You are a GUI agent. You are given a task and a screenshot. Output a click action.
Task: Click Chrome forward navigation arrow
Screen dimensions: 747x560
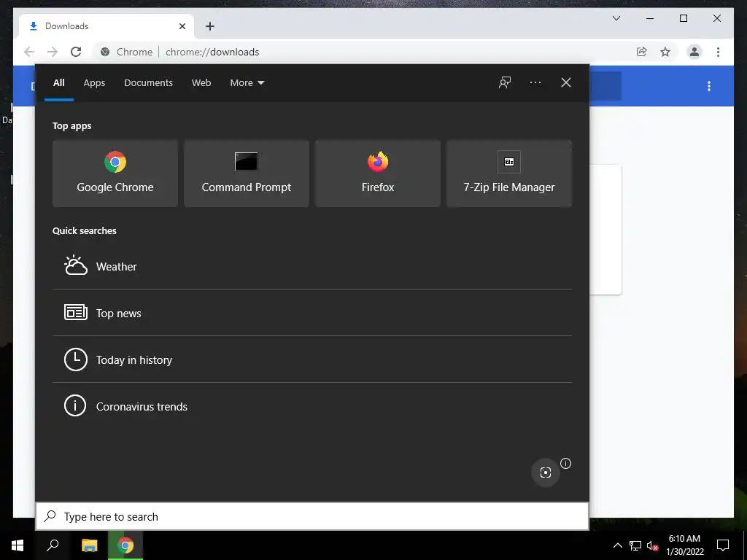(53, 52)
